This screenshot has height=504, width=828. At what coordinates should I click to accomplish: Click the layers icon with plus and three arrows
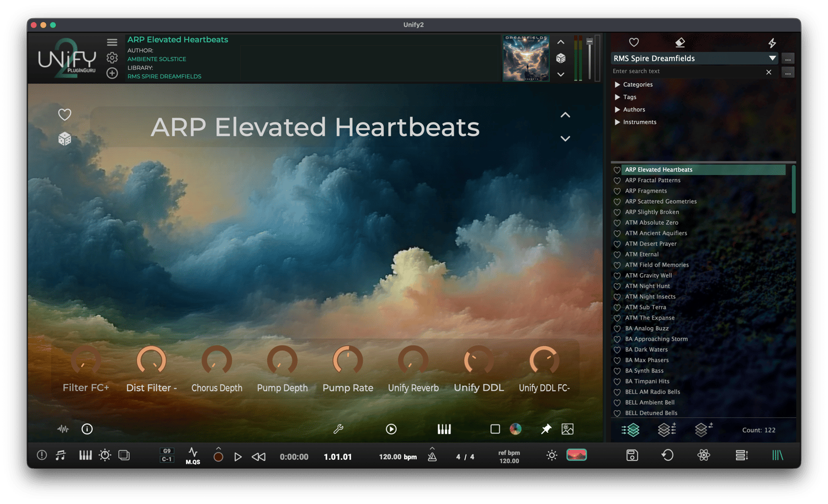pyautogui.click(x=667, y=429)
